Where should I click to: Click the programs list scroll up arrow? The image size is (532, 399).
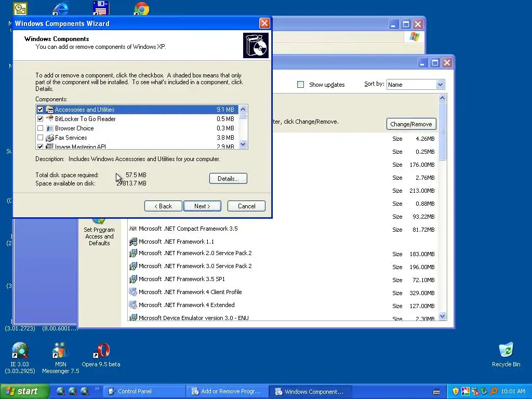click(442, 98)
